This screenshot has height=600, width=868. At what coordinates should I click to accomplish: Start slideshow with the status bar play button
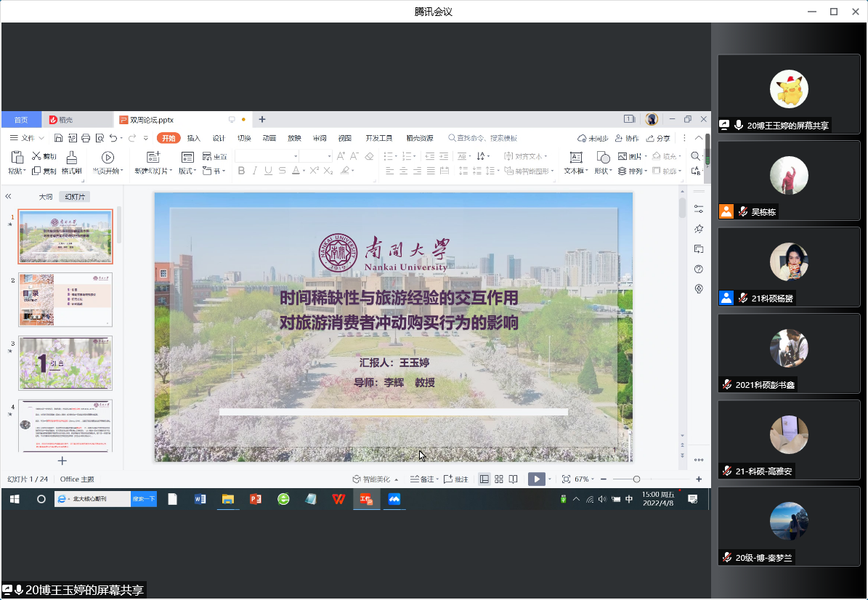(x=535, y=479)
